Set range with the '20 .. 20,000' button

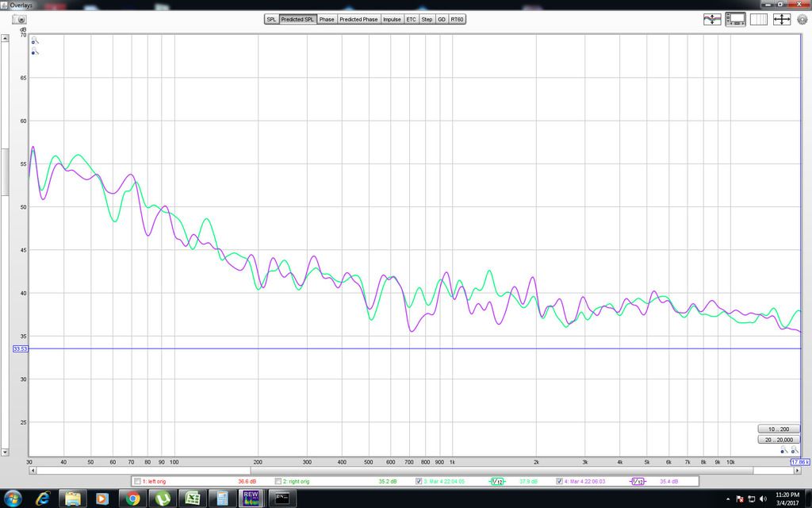pyautogui.click(x=779, y=440)
